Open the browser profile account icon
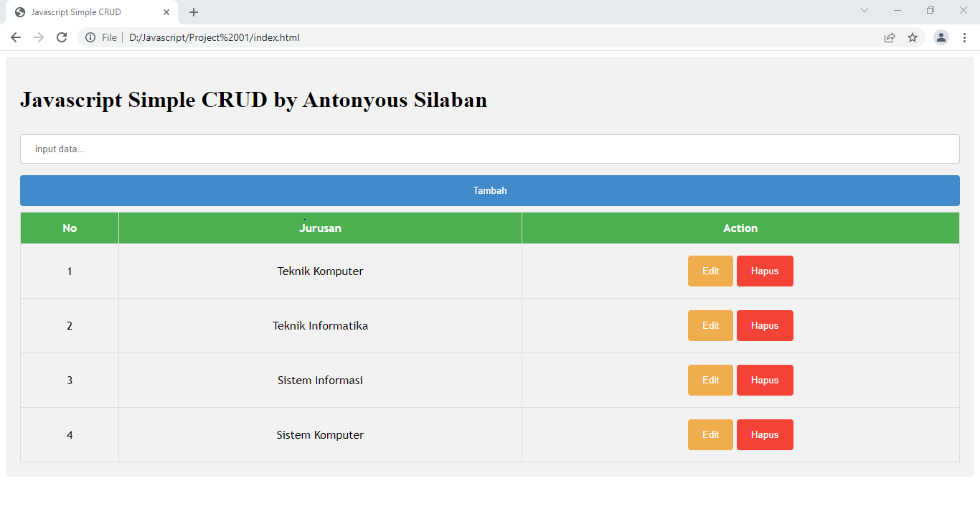 pos(941,37)
